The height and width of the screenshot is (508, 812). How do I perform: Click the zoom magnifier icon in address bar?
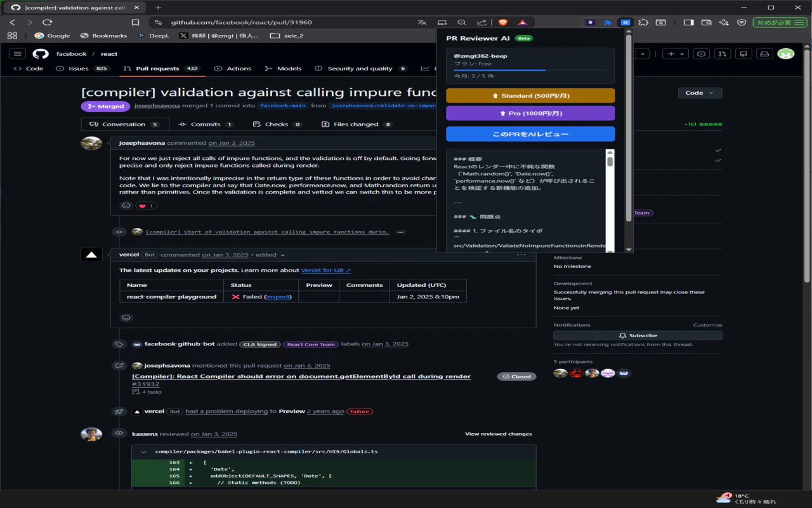click(462, 22)
